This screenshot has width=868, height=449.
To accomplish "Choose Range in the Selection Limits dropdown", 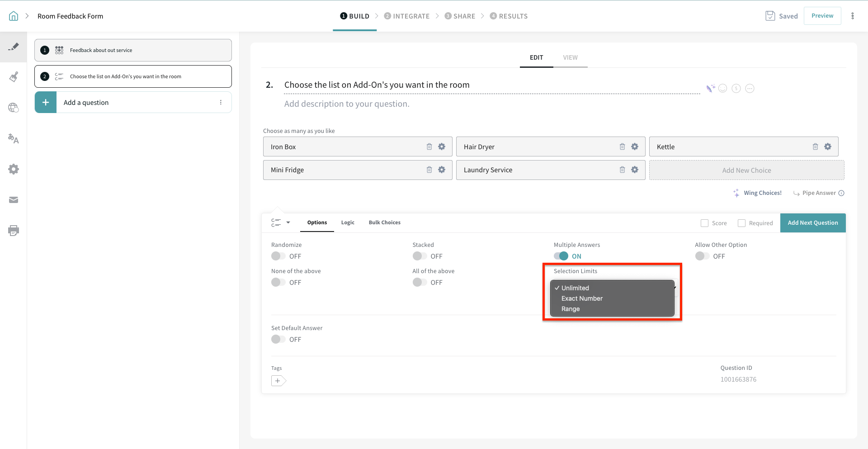I will (571, 309).
